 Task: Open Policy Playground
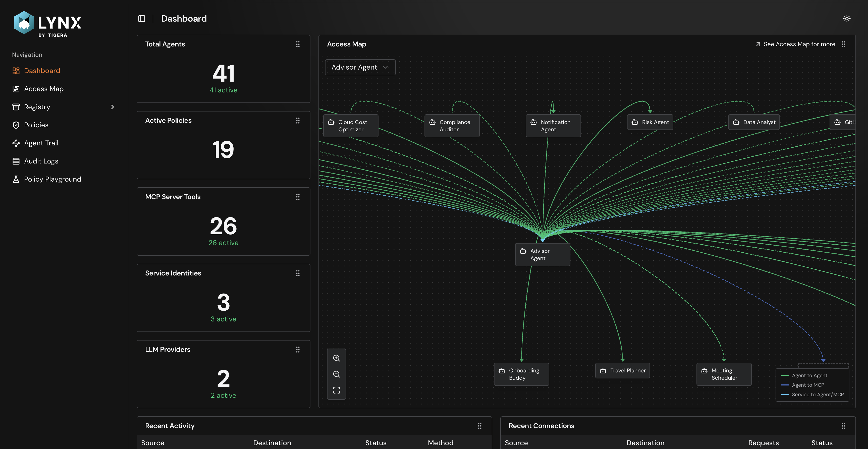[52, 179]
